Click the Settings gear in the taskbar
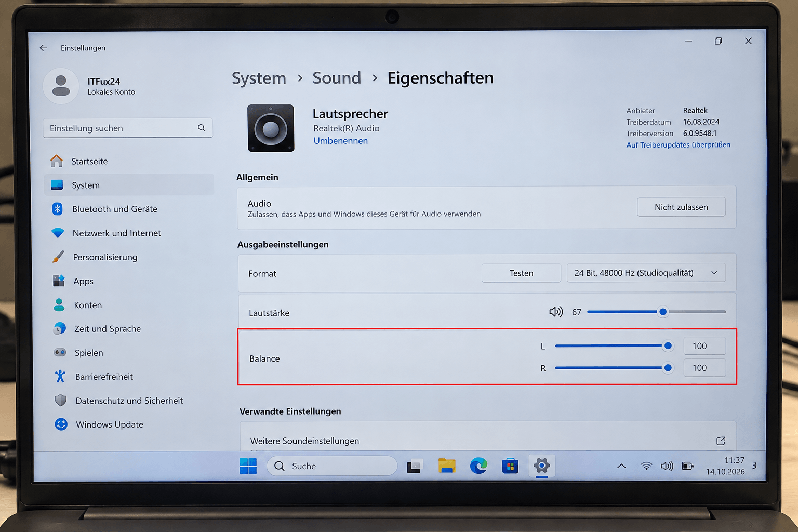Screen dimensions: 798x532 (541, 465)
